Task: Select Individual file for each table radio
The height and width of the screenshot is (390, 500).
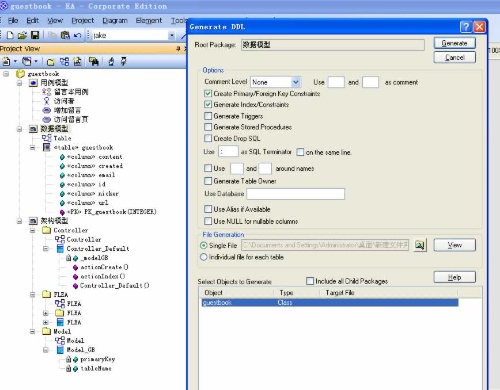Action: tap(204, 257)
